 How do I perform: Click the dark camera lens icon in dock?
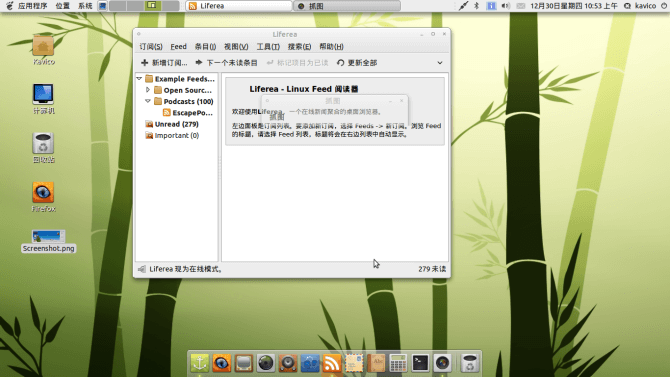tap(266, 363)
